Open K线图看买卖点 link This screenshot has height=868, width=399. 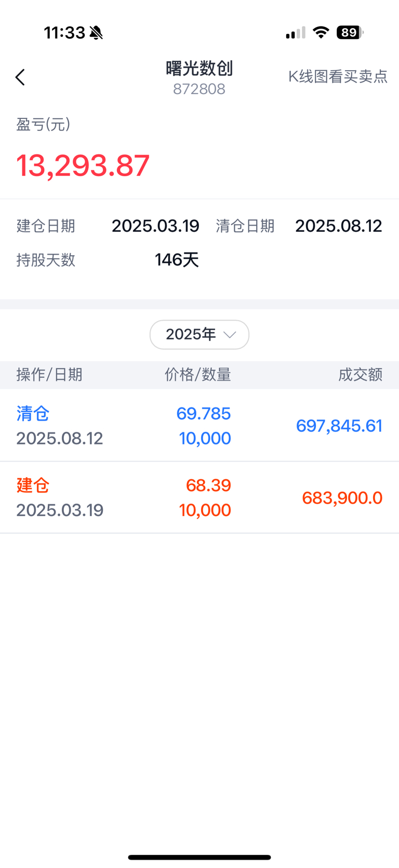[338, 77]
